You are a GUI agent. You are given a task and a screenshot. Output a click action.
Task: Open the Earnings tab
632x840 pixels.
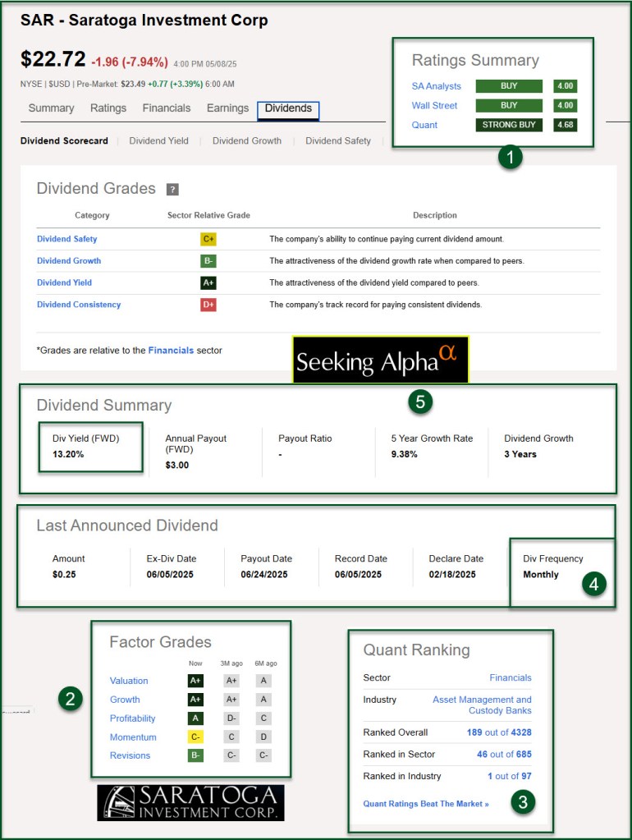[227, 108]
